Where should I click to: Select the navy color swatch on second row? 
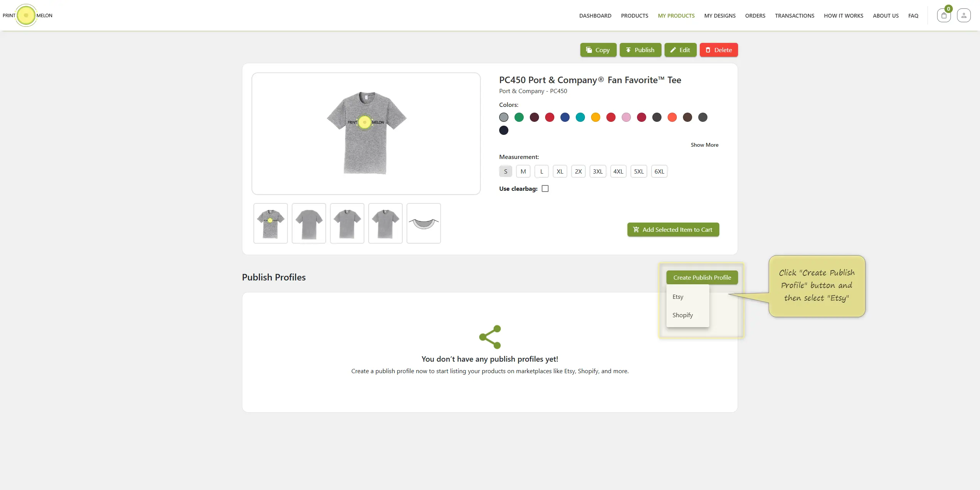(503, 130)
